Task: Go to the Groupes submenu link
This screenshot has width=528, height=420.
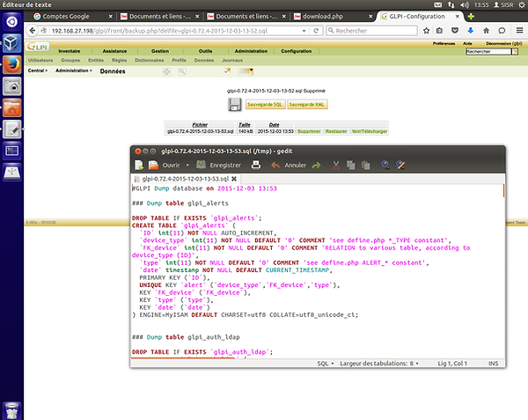Action: point(70,60)
